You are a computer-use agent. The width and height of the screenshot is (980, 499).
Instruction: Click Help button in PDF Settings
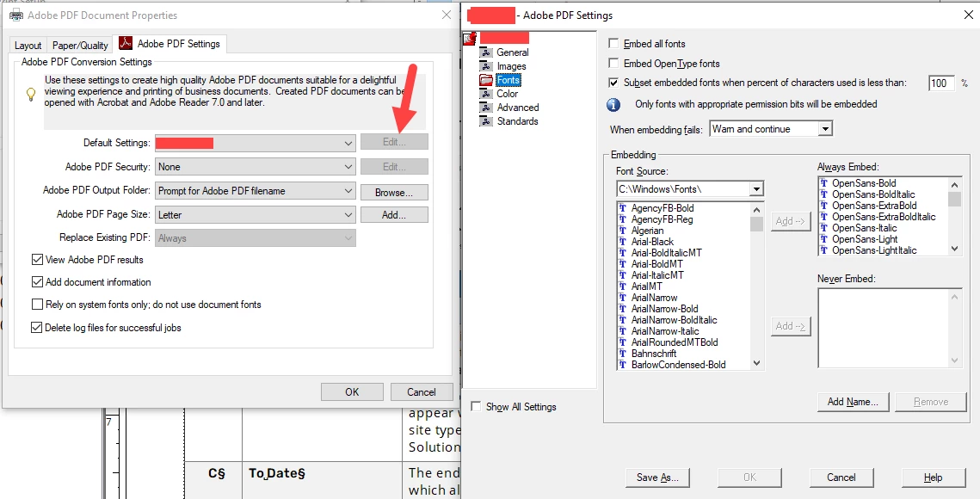(x=934, y=477)
